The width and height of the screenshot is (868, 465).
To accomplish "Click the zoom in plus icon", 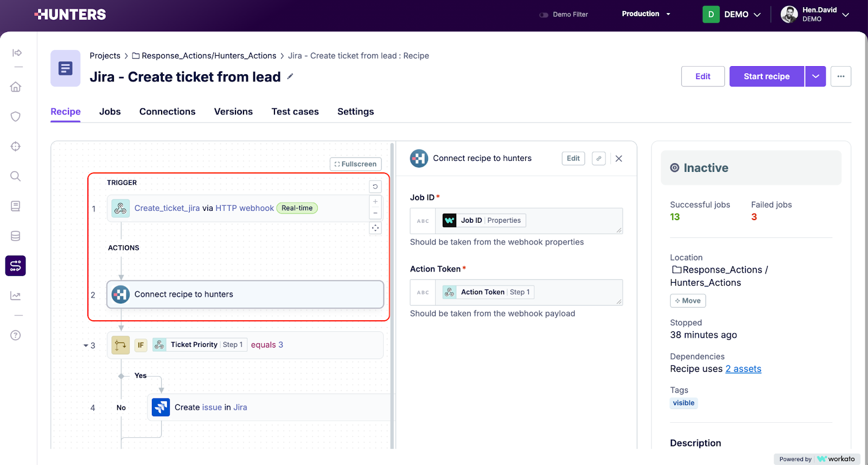I will (375, 202).
